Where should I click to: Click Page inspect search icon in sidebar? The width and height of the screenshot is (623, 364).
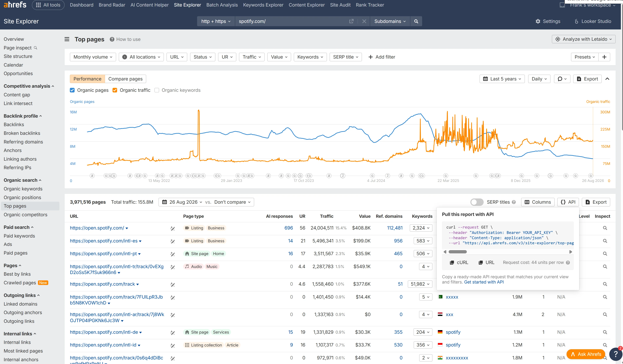coord(35,48)
